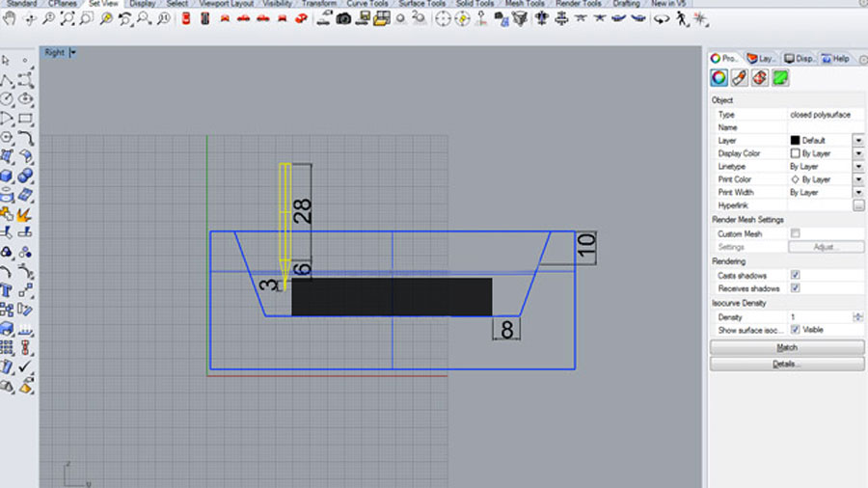Image resolution: width=868 pixels, height=488 pixels.
Task: Select the Ellipse tool in sidebar
Action: coord(25,99)
